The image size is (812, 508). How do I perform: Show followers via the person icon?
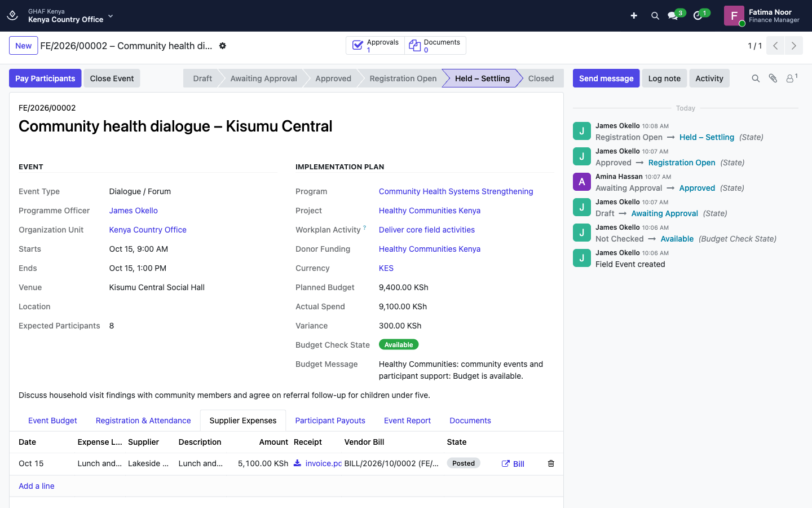791,78
